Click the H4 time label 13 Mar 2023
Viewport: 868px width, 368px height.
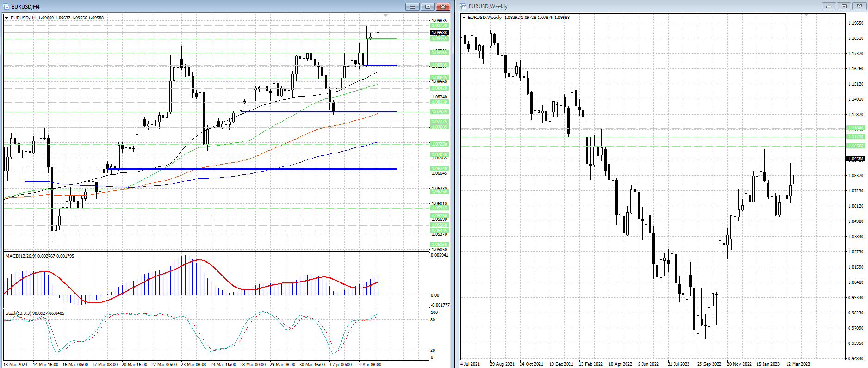click(x=15, y=365)
